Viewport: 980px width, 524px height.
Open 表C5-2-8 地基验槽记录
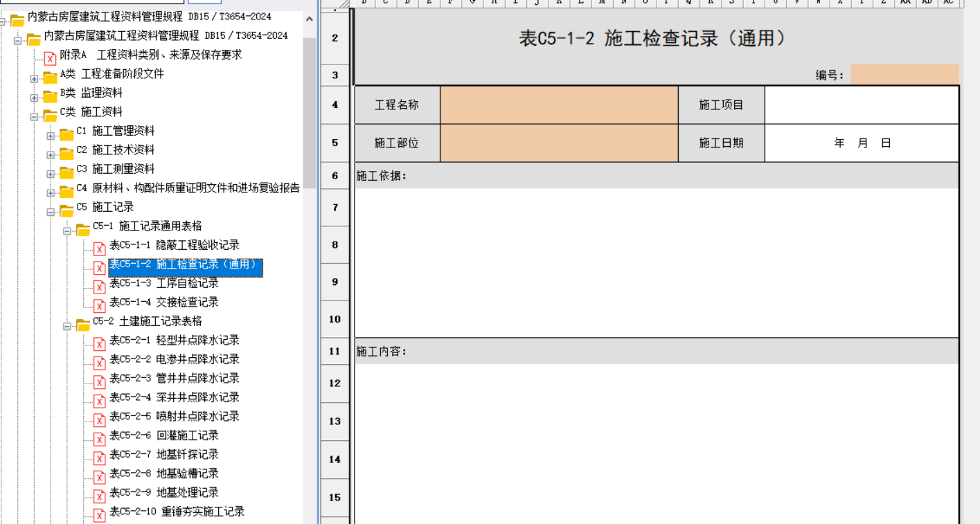164,473
